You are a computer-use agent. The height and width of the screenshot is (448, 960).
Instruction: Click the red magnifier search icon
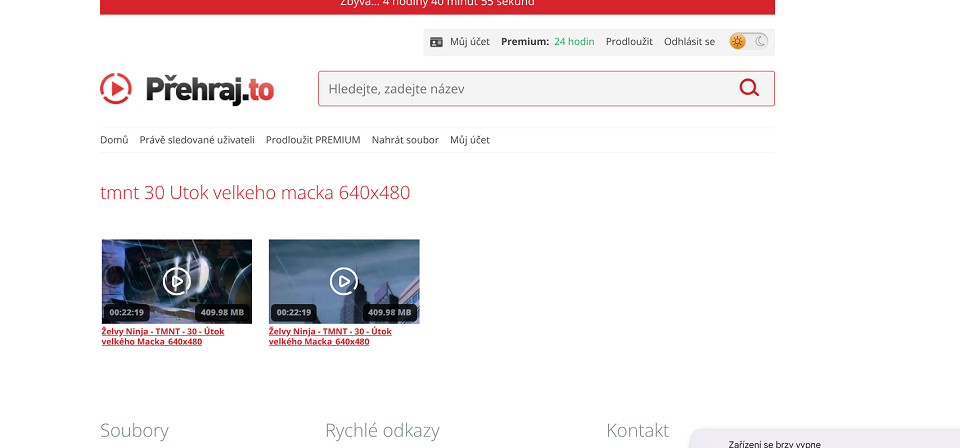tap(749, 88)
